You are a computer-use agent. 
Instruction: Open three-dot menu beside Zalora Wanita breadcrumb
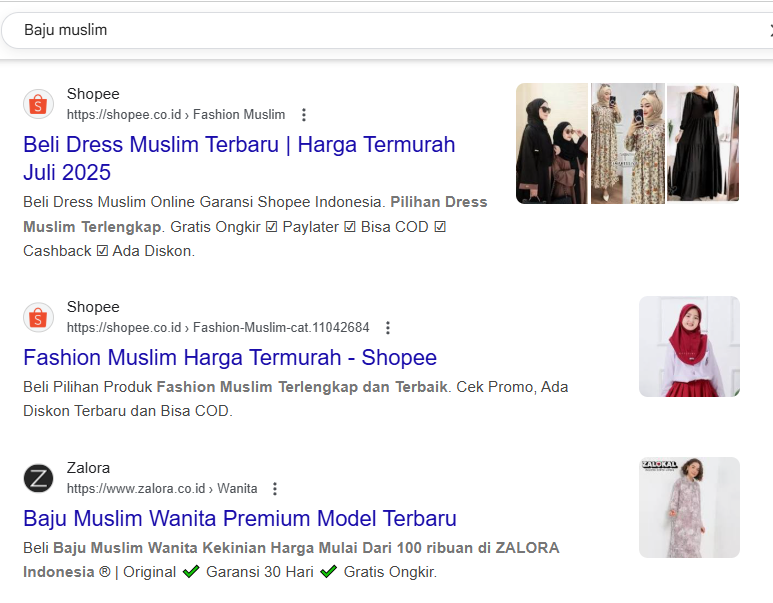pos(275,489)
